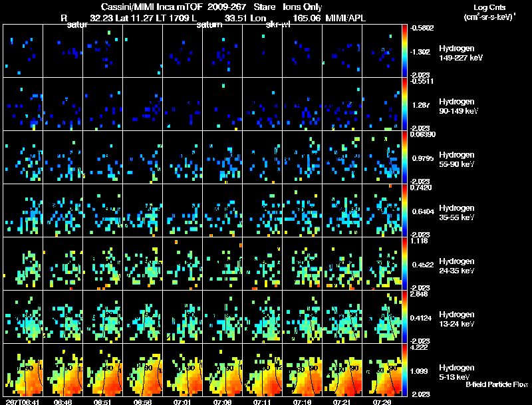This screenshot has height=405, width=532.
Task: Click the '0.6404' colorbar midpoint value
Action: (423, 211)
